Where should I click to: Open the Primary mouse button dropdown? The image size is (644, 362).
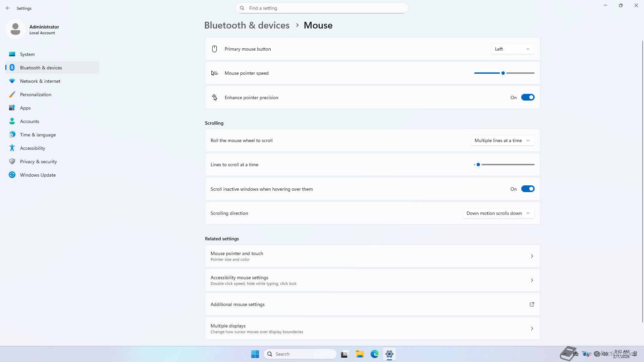coord(513,49)
